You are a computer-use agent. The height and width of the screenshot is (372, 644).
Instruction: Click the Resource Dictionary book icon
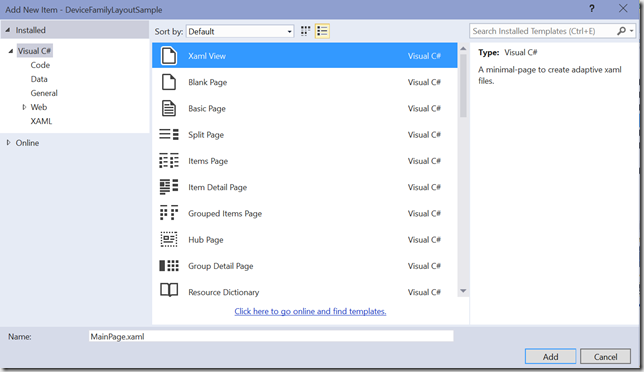tap(169, 290)
